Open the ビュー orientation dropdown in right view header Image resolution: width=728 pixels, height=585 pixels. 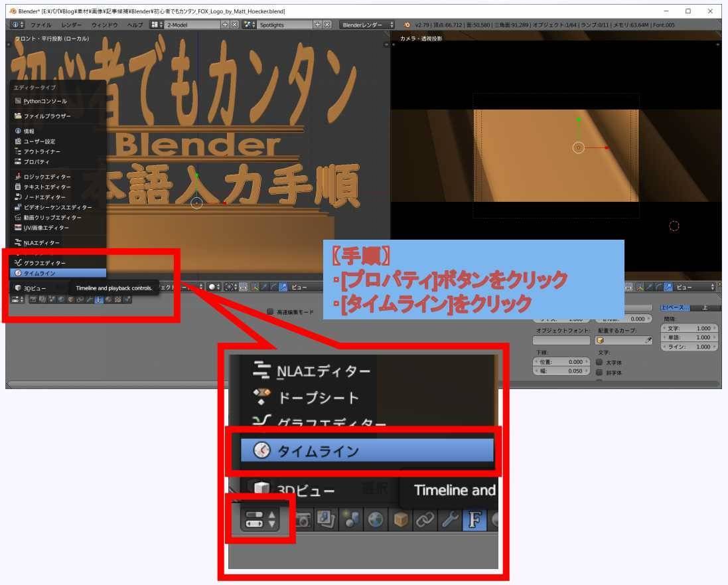coord(695,287)
